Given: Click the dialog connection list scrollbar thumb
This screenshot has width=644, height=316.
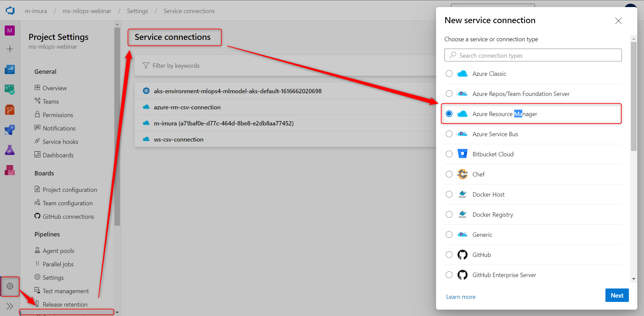Looking at the screenshot, I should (x=634, y=97).
